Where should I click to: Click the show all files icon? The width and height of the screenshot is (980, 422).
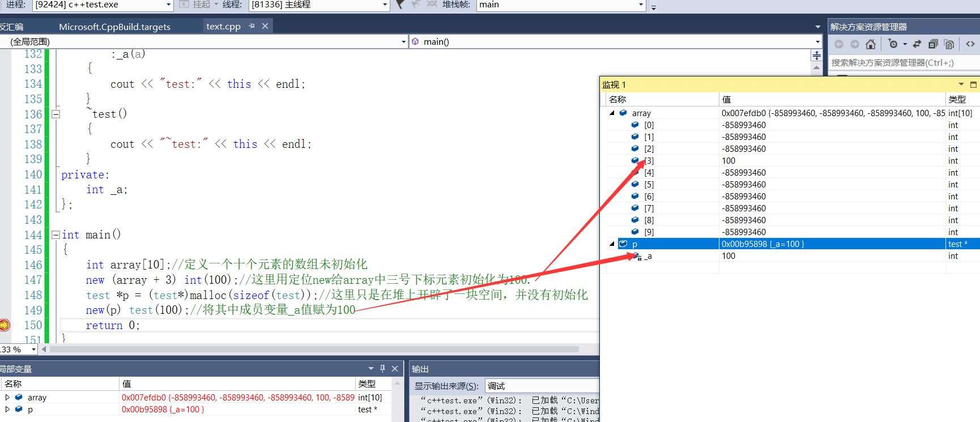(949, 44)
